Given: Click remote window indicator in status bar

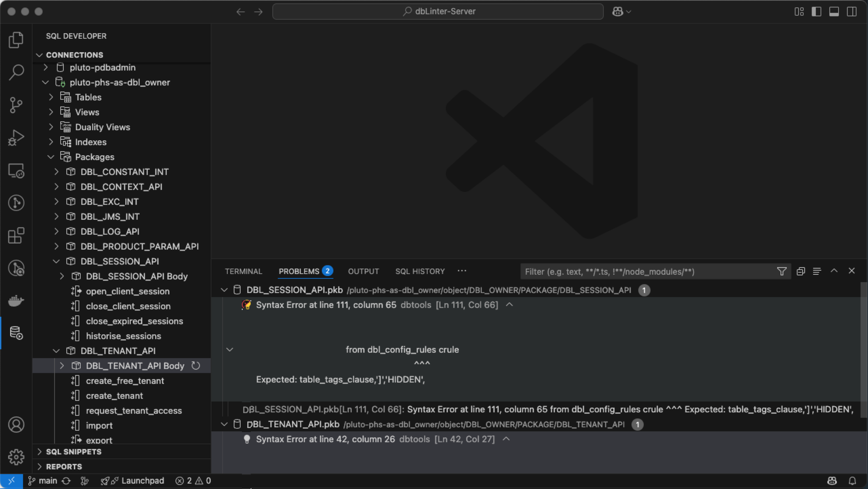Looking at the screenshot, I should coord(11,481).
